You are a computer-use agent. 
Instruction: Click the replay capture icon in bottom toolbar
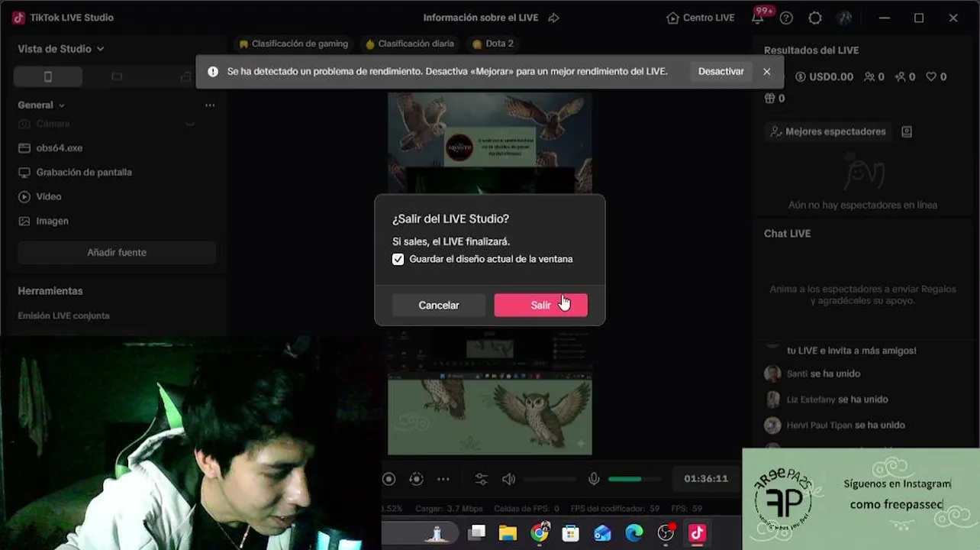(416, 479)
